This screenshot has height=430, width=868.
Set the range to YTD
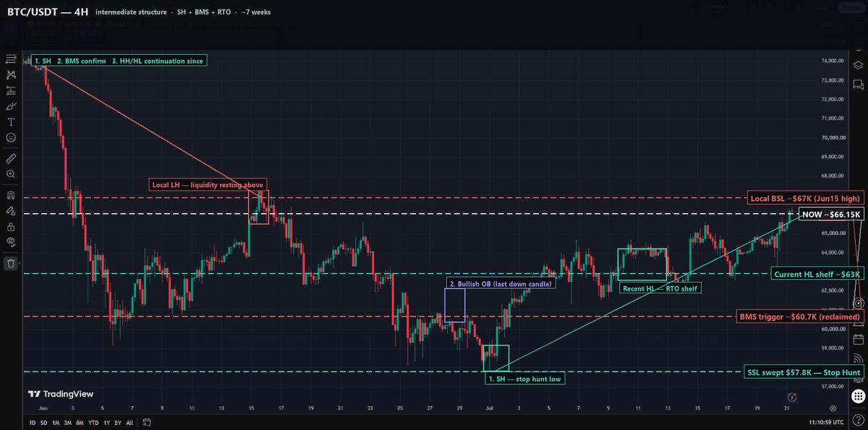click(x=93, y=422)
